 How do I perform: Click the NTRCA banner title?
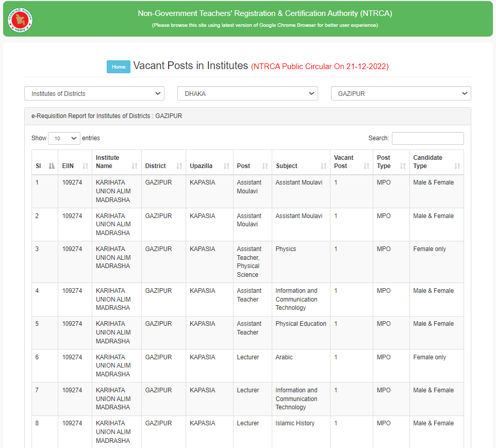[x=265, y=13]
